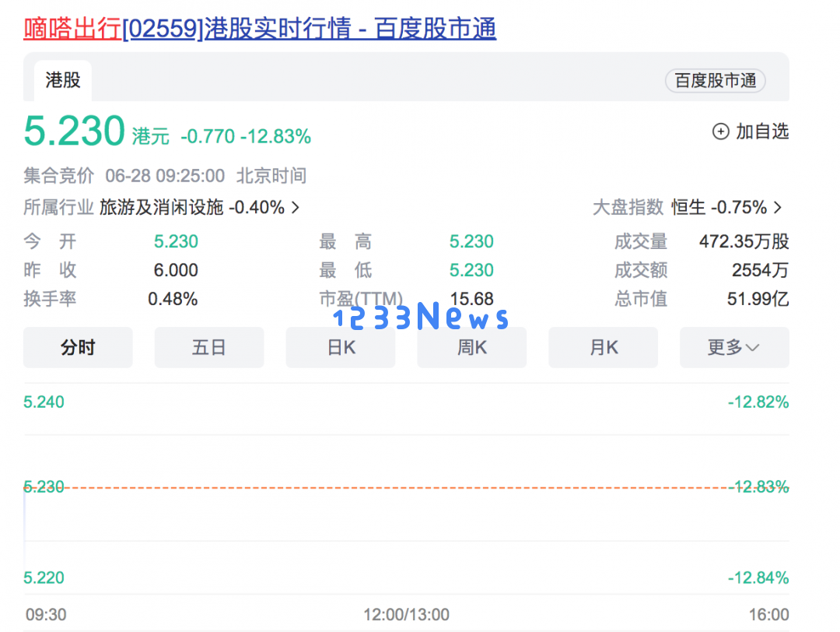Click the chevron after 恒生 -0.75%
Image resolution: width=840 pixels, height=632 pixels.
click(x=778, y=207)
